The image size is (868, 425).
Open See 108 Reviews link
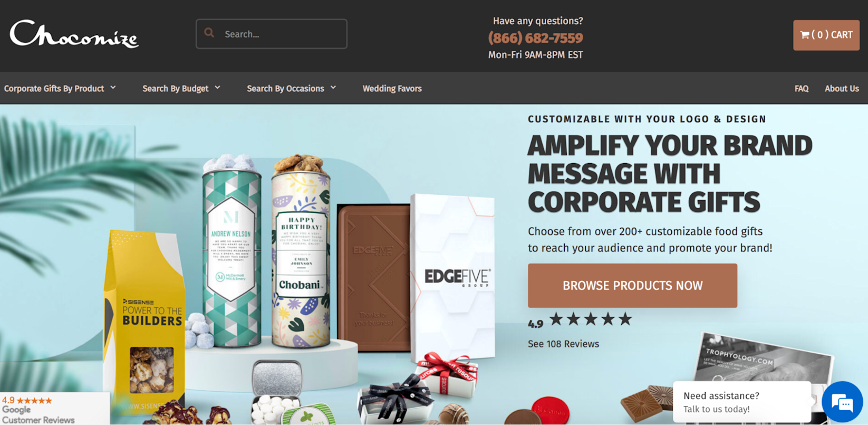pos(563,344)
